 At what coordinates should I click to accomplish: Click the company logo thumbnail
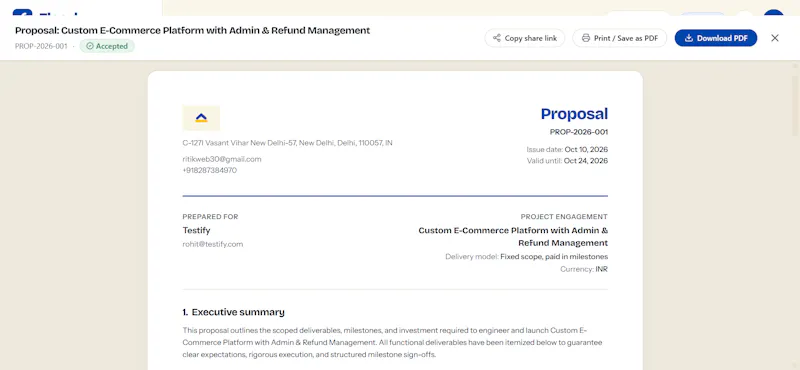coord(201,118)
